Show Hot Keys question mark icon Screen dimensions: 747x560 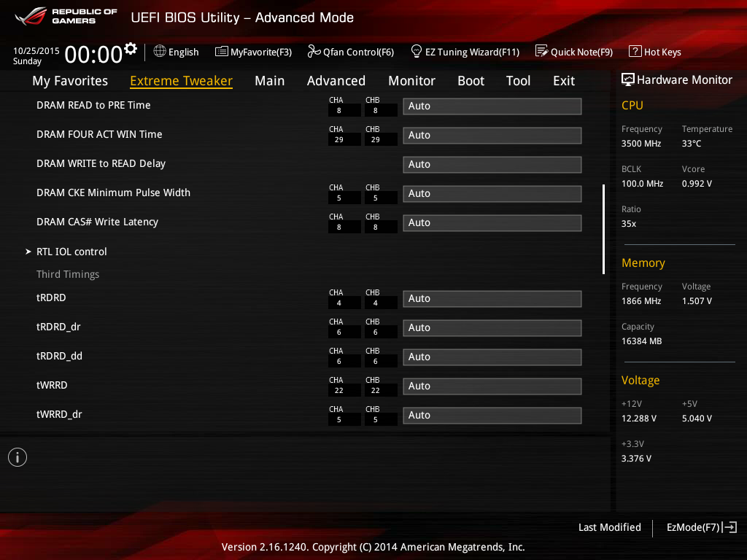click(x=635, y=51)
